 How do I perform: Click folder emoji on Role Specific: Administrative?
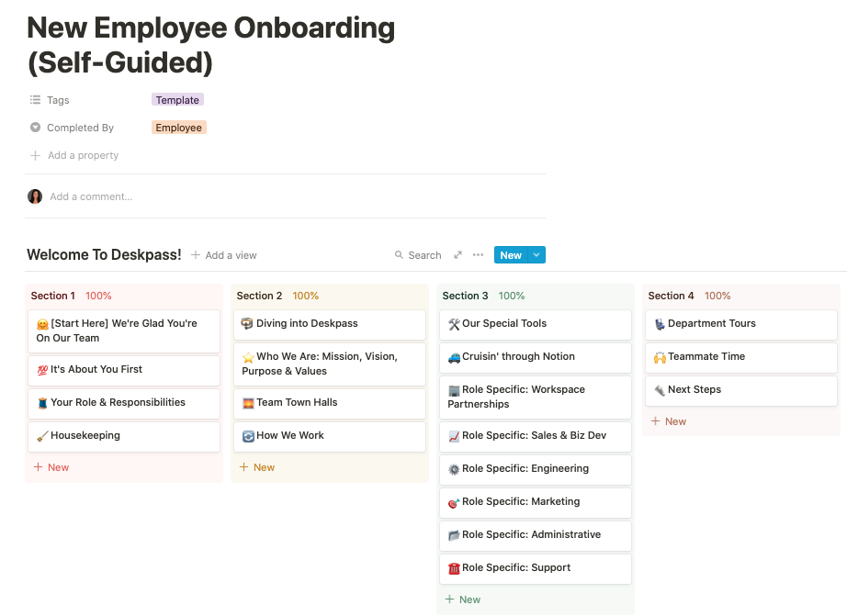455,535
